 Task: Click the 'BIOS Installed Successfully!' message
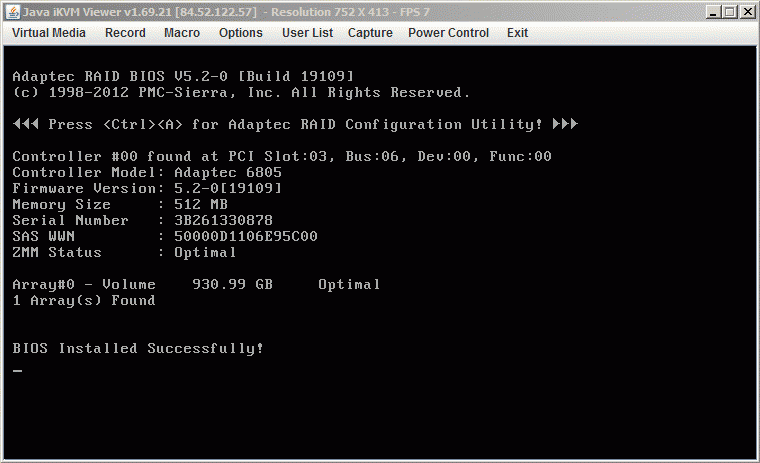[138, 349]
